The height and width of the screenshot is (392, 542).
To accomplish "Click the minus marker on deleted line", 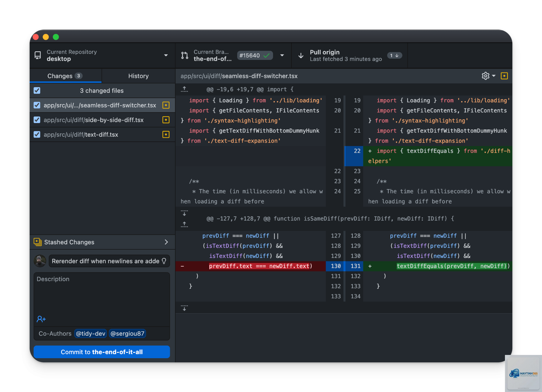I will (x=182, y=266).
